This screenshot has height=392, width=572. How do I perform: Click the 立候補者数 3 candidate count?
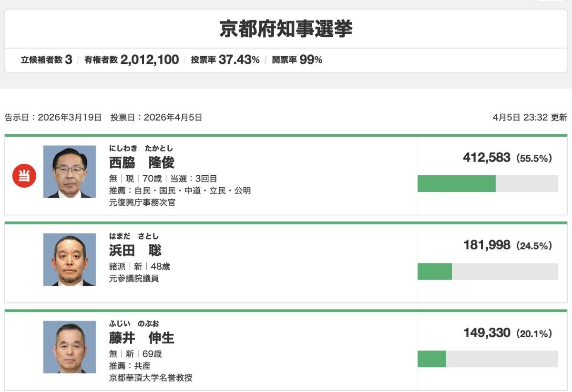point(46,60)
